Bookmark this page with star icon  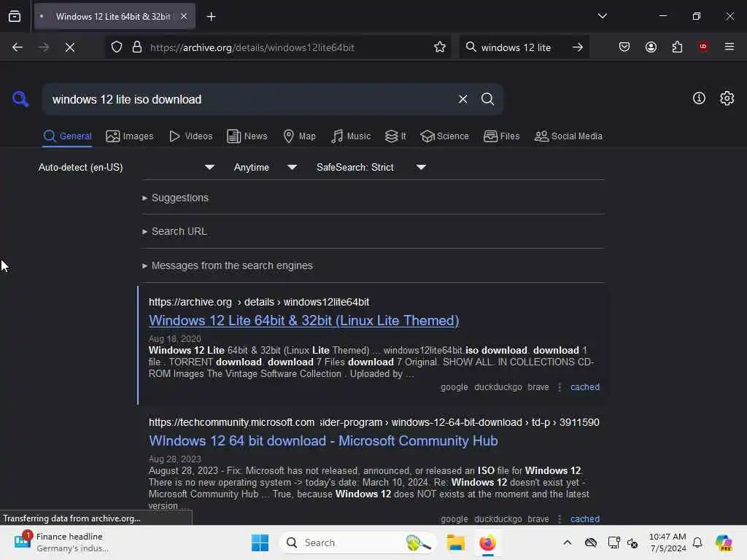440,47
